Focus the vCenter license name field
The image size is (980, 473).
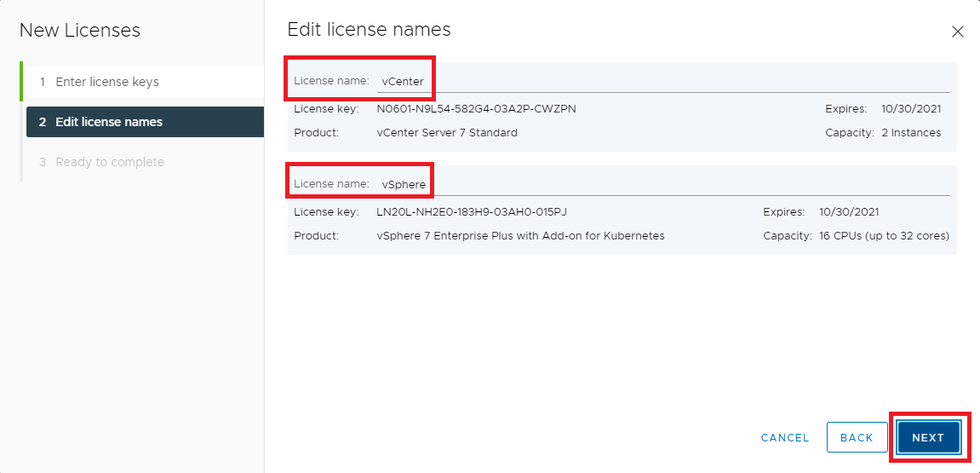(662, 81)
